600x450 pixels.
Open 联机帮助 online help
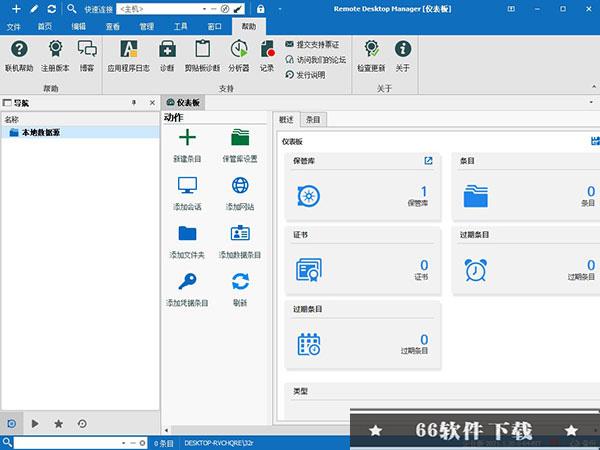[x=19, y=56]
